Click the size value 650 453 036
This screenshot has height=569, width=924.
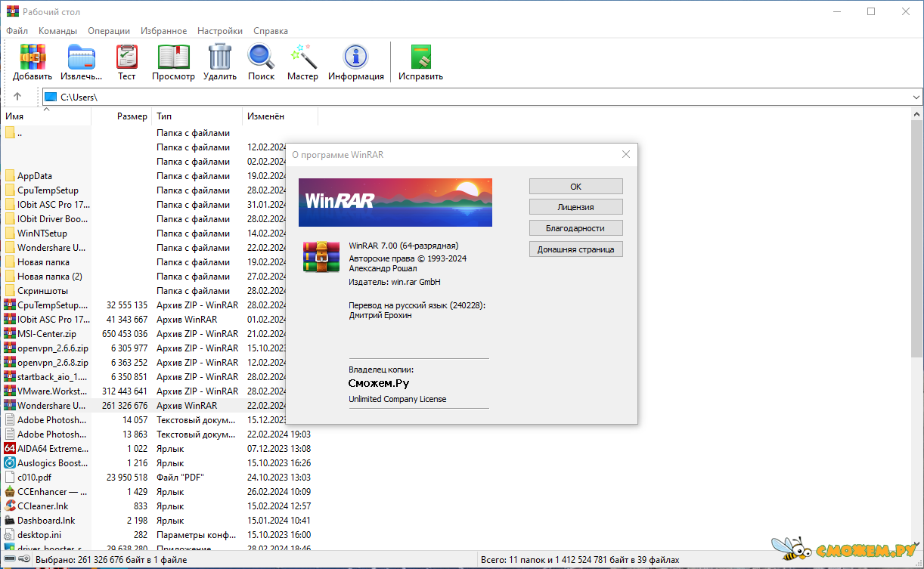(125, 334)
